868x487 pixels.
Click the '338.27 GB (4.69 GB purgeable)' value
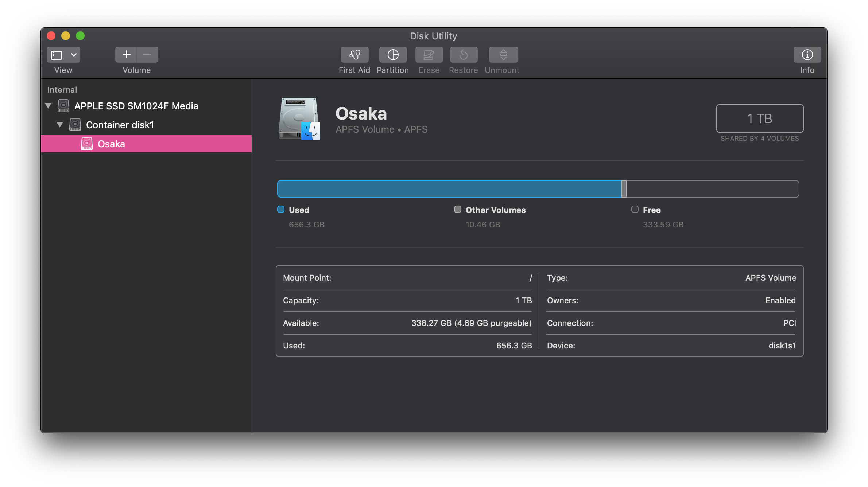click(x=472, y=323)
